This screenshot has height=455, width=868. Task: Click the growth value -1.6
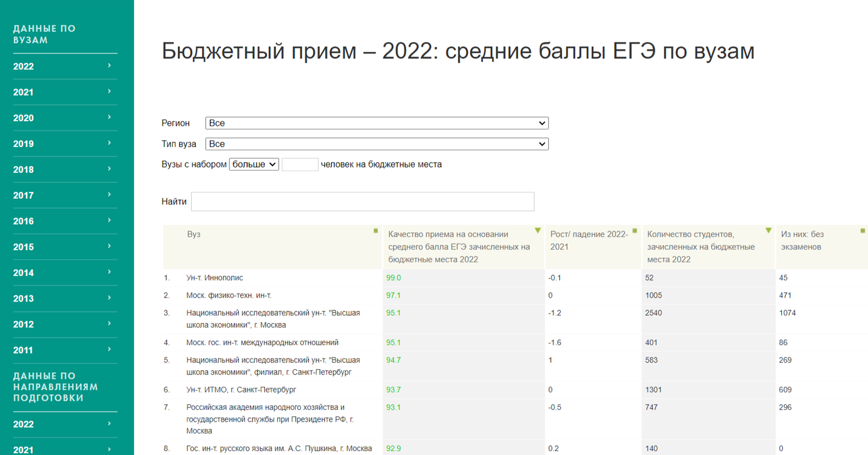coord(555,343)
